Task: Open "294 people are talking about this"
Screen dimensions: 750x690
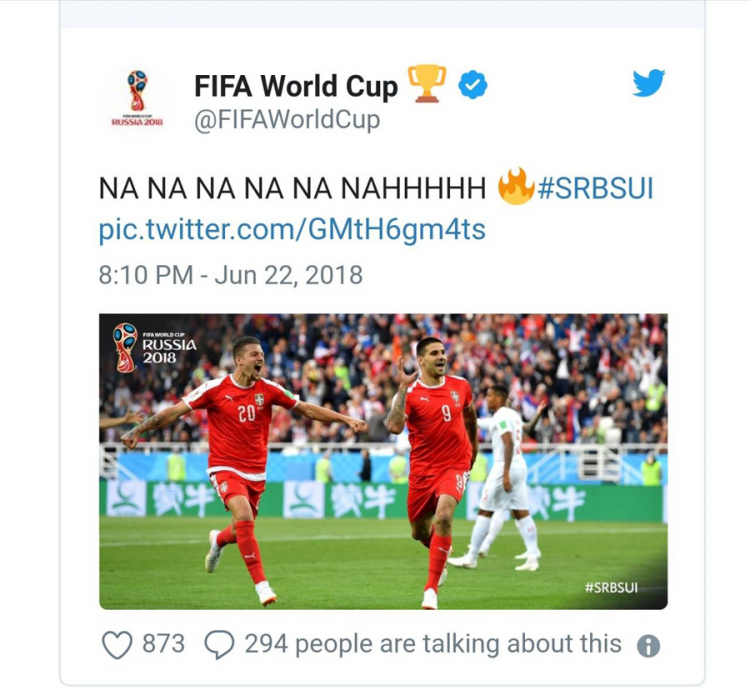Action: click(x=433, y=644)
